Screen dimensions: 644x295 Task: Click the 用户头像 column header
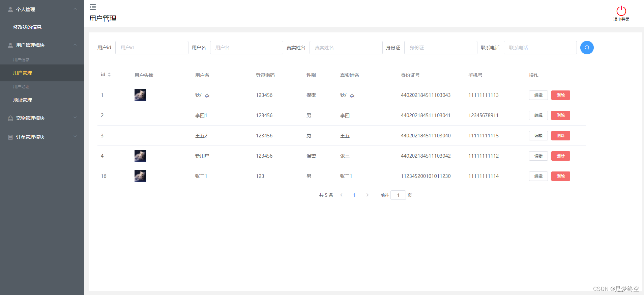pos(144,75)
